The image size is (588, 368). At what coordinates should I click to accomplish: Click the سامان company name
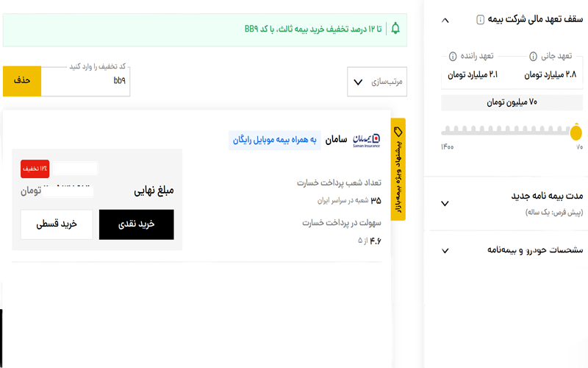click(x=336, y=140)
